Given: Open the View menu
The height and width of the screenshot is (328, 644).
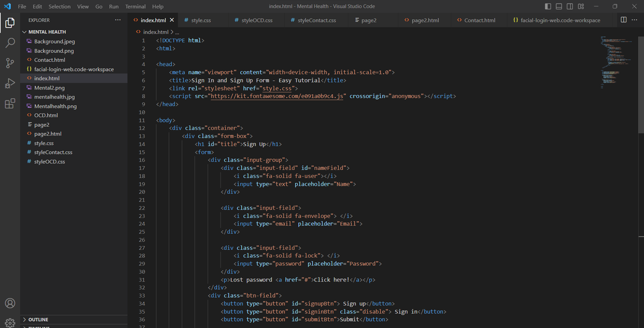Looking at the screenshot, I should pos(83,6).
